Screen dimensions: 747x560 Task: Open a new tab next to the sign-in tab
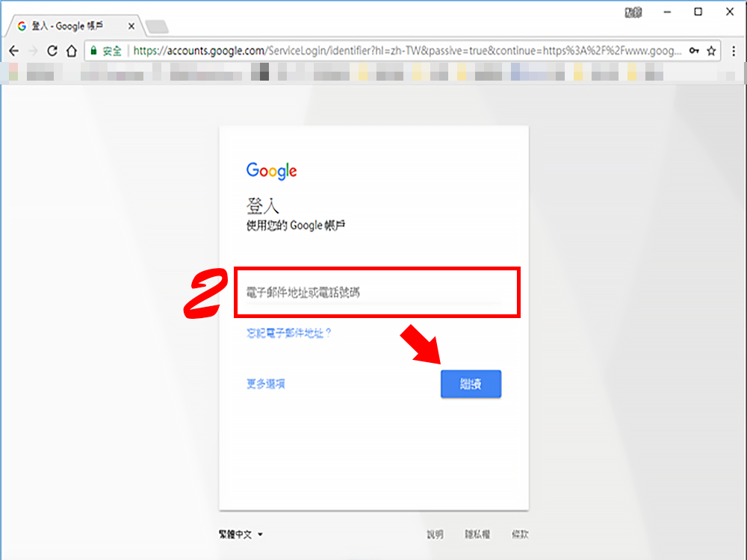157,27
